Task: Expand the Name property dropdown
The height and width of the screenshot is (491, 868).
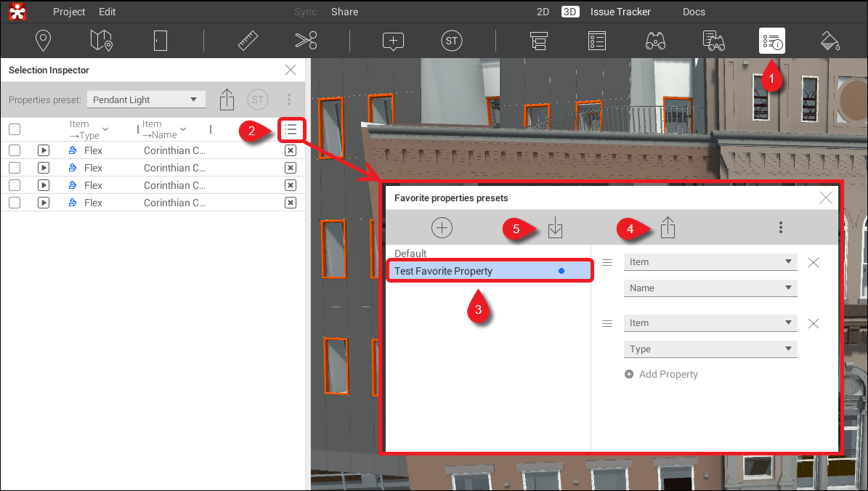Action: tap(710, 288)
